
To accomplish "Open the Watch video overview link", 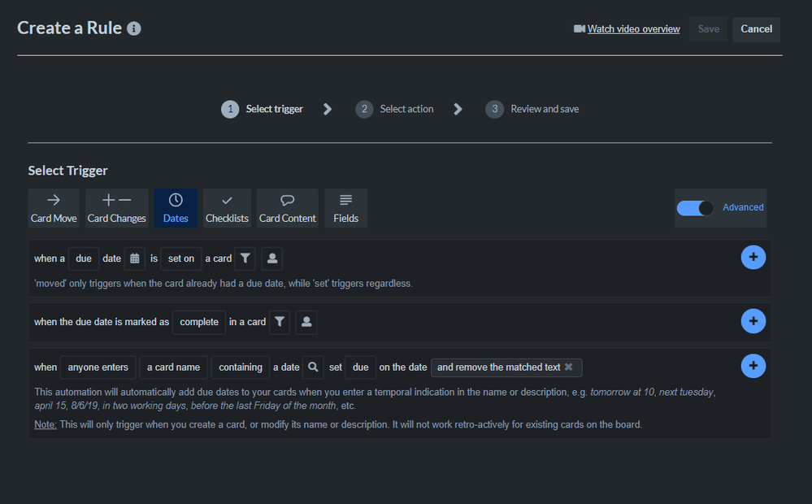I will click(x=633, y=28).
